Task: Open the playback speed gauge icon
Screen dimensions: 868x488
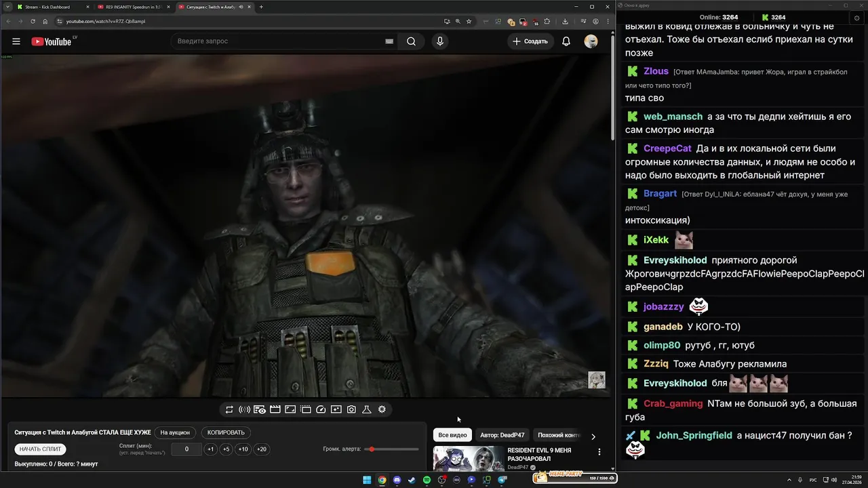Action: pyautogui.click(x=321, y=409)
